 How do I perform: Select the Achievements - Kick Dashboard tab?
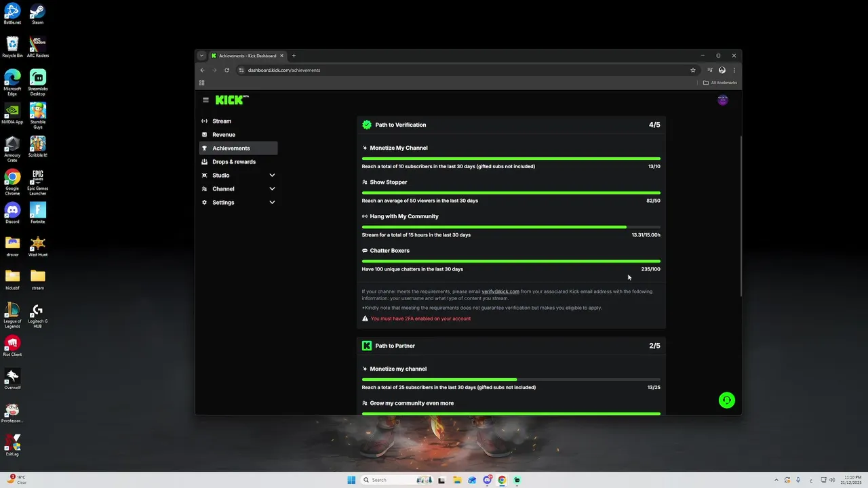click(x=248, y=56)
